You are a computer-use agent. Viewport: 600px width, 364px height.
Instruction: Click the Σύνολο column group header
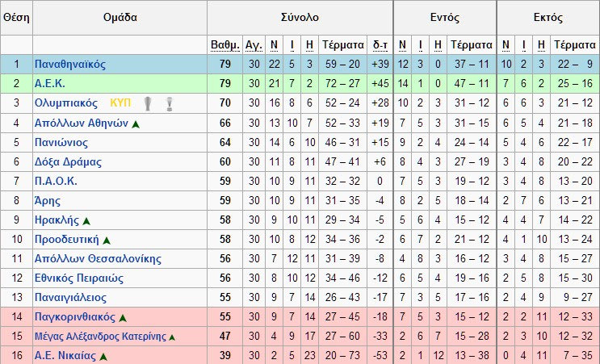coord(300,17)
